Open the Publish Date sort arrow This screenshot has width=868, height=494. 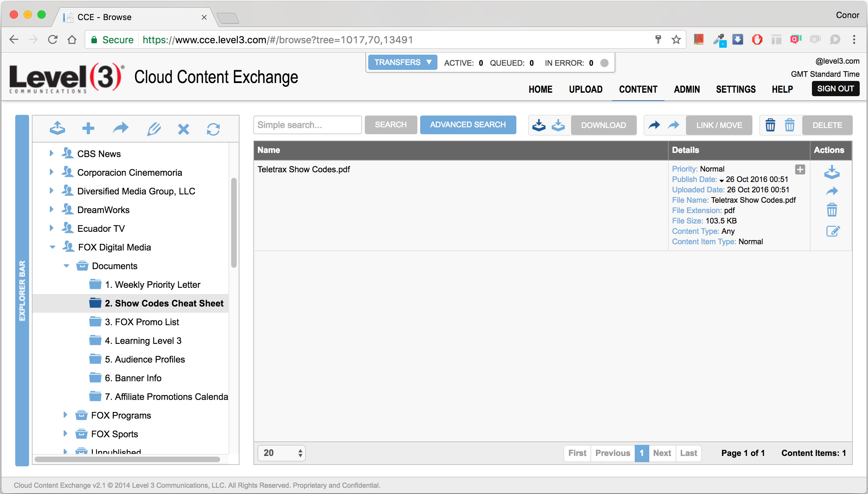pos(722,181)
